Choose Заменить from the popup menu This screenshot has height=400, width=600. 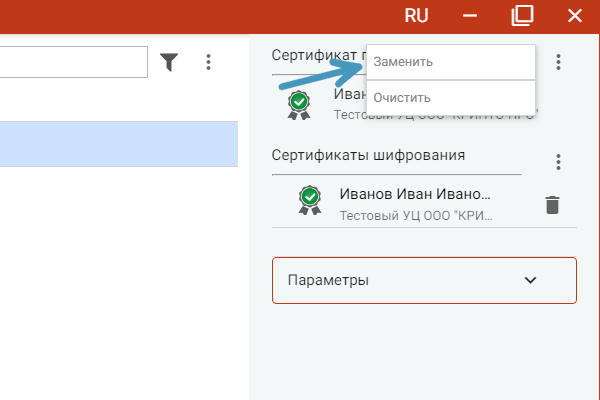click(x=451, y=62)
